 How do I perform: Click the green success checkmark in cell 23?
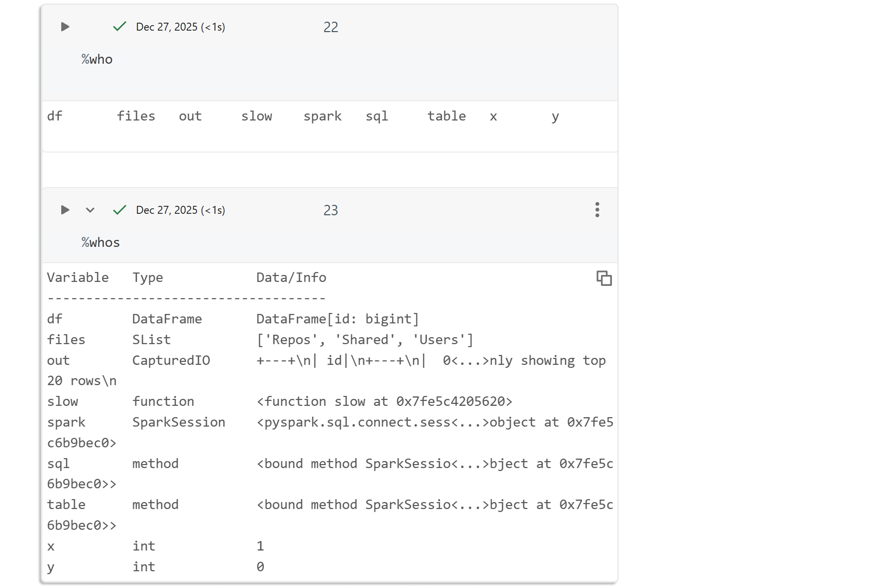[120, 210]
